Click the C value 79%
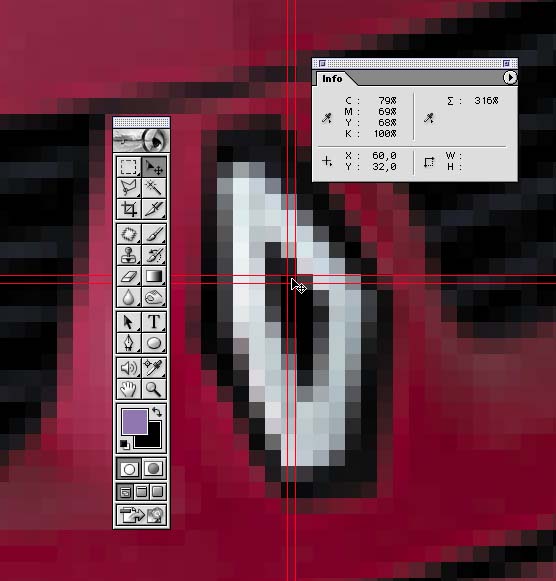The image size is (556, 581). 387,100
